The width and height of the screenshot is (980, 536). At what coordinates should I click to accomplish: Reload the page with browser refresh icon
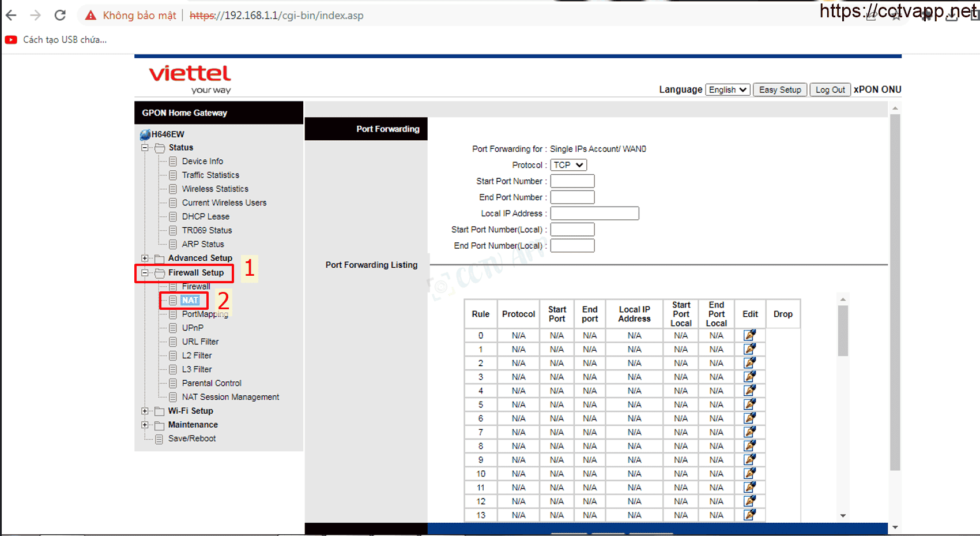(60, 16)
